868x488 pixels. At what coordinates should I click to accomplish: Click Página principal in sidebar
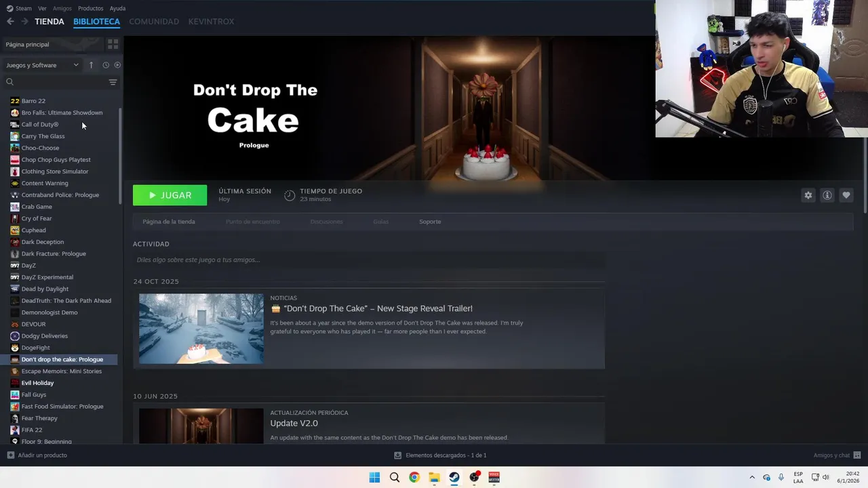tap(52, 44)
